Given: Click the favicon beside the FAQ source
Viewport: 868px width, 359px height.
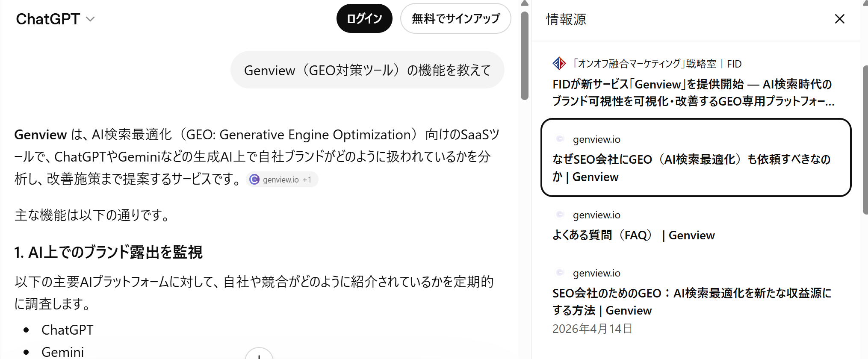Looking at the screenshot, I should pos(560,215).
